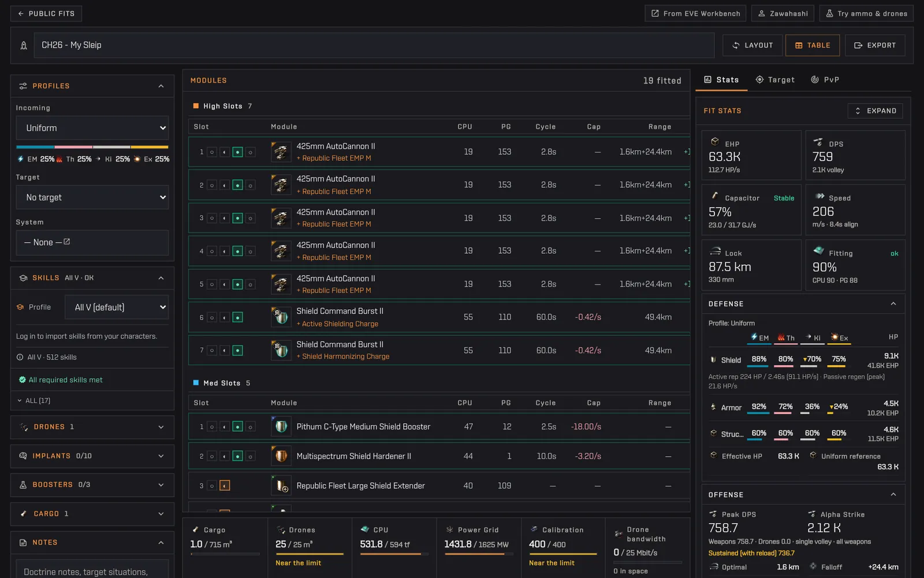
Task: Click the Armor icon in Defense panel
Action: click(x=713, y=407)
